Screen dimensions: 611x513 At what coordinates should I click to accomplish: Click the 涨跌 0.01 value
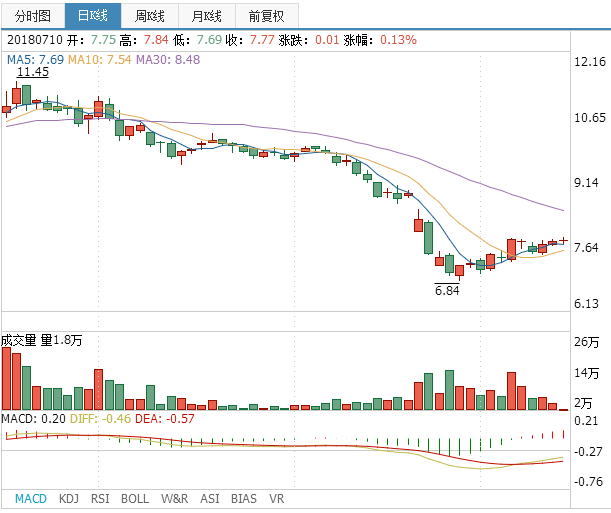[309, 40]
